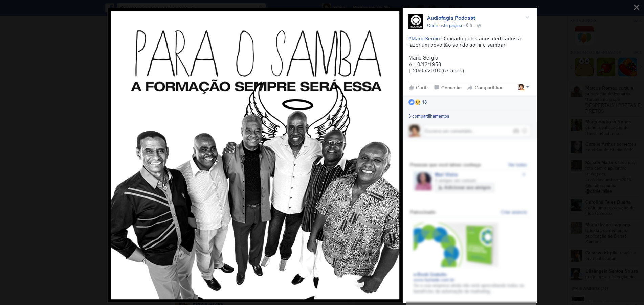Click the Comentar speech bubble icon
The width and height of the screenshot is (644, 305).
pyautogui.click(x=437, y=88)
